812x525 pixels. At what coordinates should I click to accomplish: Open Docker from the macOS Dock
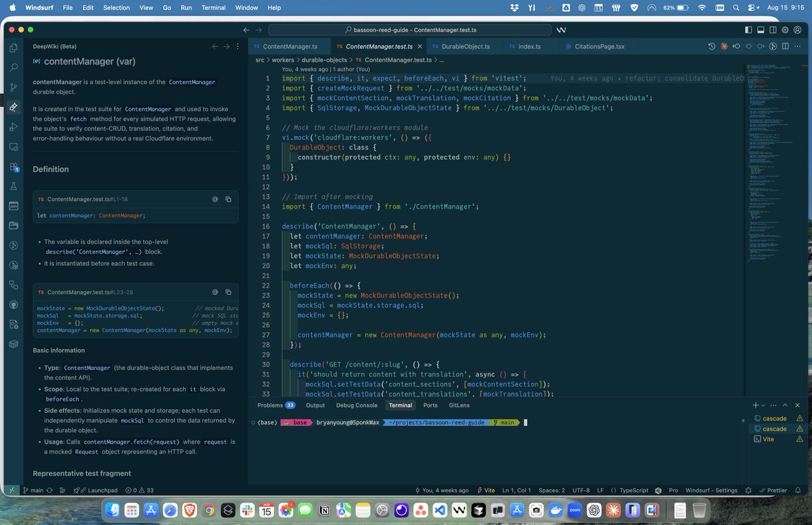(557, 509)
